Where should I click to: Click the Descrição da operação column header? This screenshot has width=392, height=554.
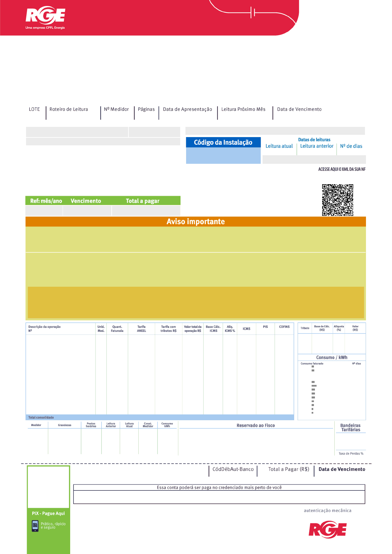pyautogui.click(x=44, y=327)
